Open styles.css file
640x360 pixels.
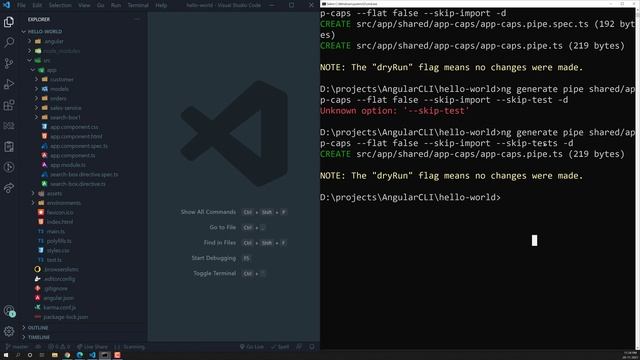pyautogui.click(x=58, y=250)
